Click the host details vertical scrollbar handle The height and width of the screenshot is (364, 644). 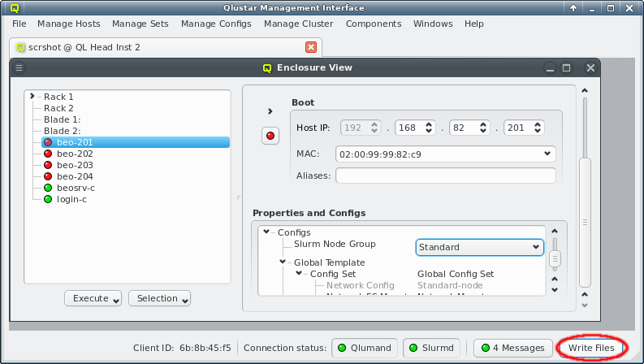[585, 223]
